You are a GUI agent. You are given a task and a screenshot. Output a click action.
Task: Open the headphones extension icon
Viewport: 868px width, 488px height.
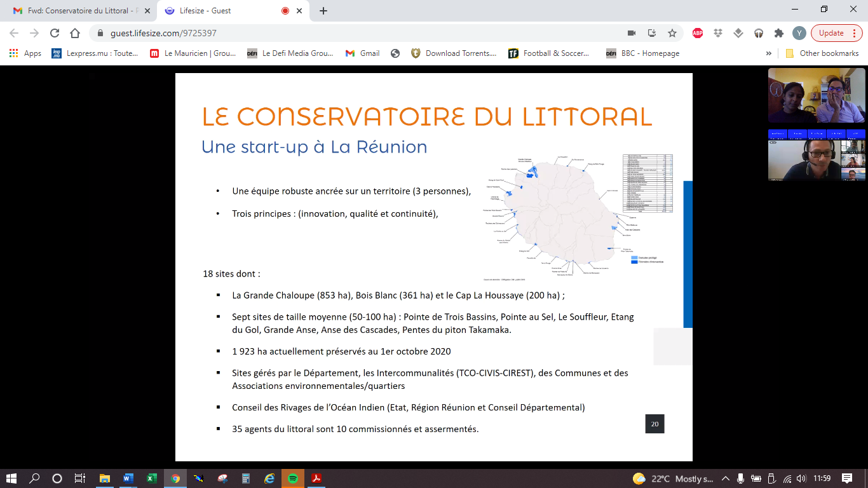point(759,33)
